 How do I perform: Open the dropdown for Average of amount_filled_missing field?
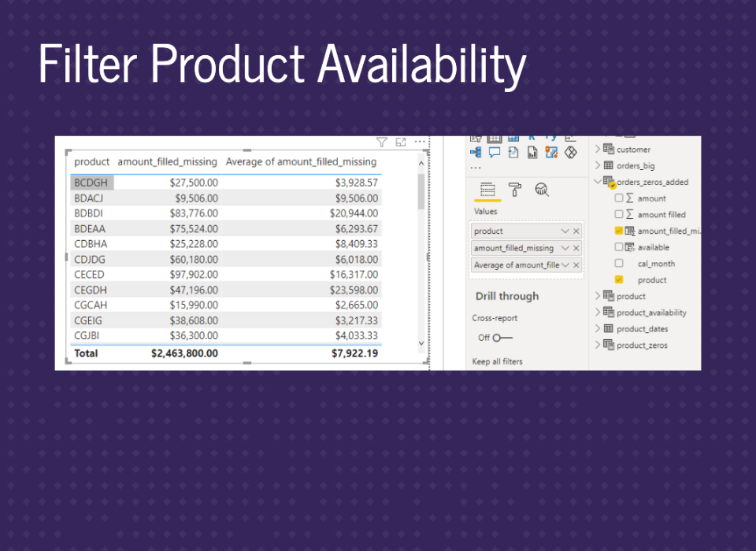(x=565, y=265)
